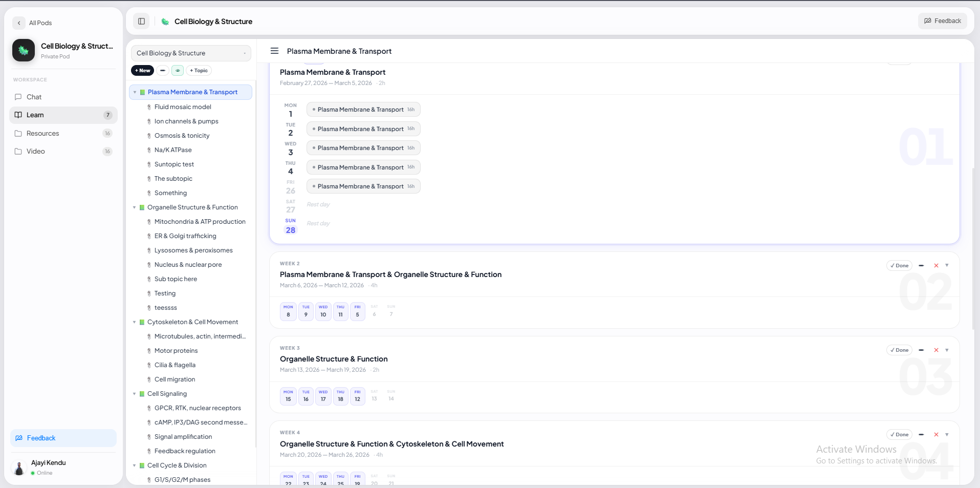Screen dimensions: 980x488
Task: Click the + Topic button
Action: click(x=199, y=71)
